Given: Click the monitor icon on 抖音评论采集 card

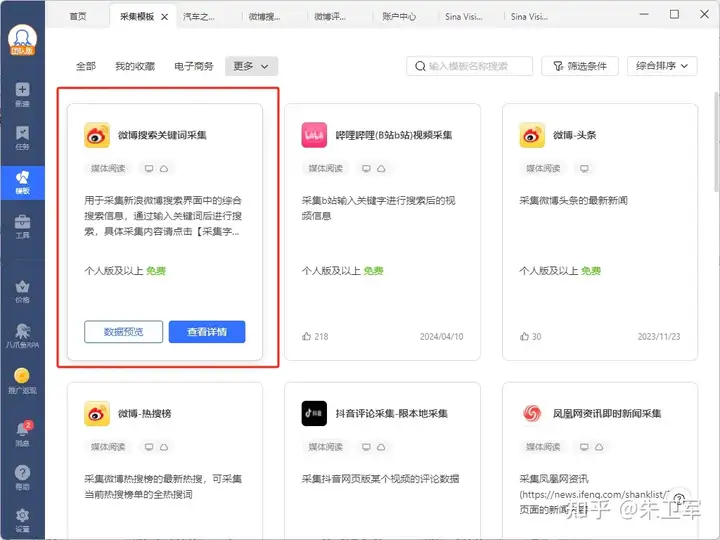Looking at the screenshot, I should tap(366, 447).
